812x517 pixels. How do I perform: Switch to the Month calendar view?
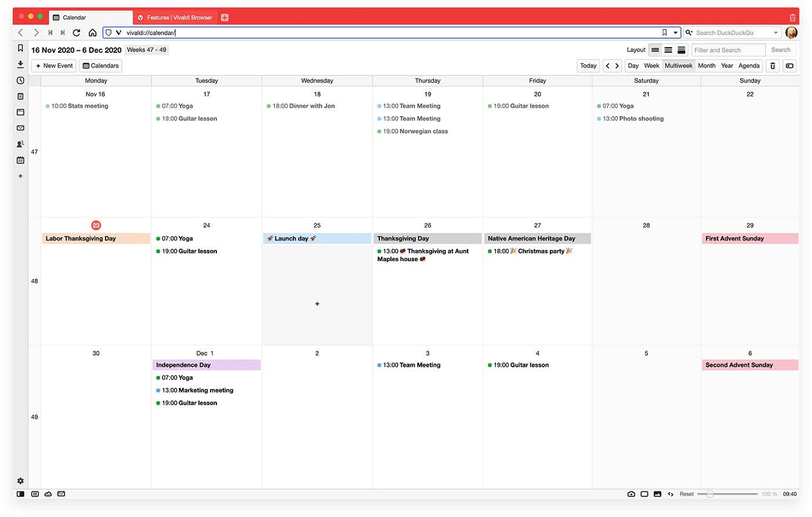point(706,66)
